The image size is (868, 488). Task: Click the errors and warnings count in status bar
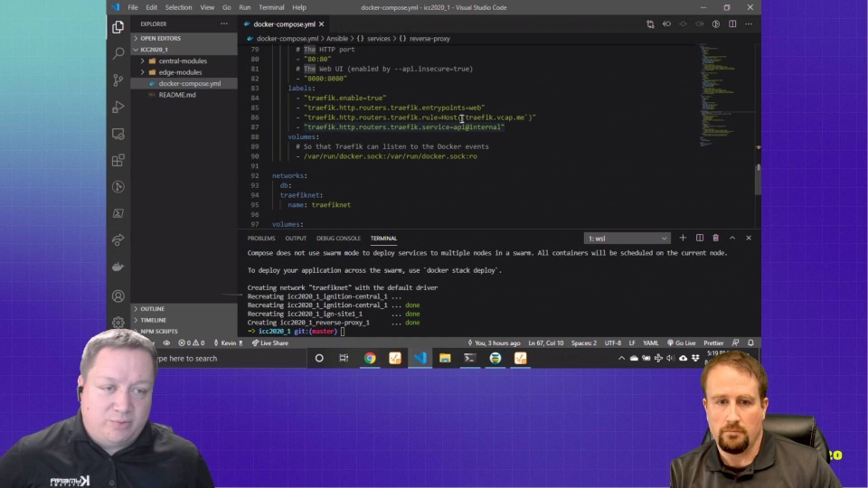coord(191,343)
